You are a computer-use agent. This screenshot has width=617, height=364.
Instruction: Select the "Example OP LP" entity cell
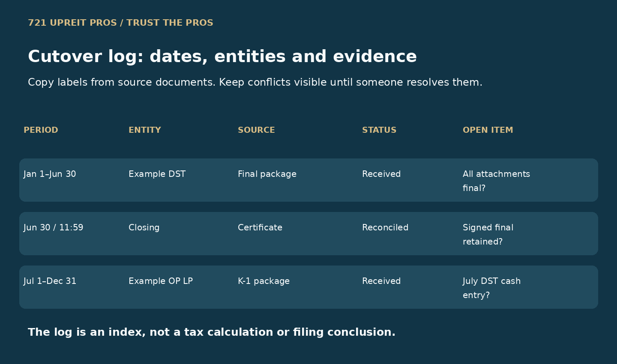point(161,281)
